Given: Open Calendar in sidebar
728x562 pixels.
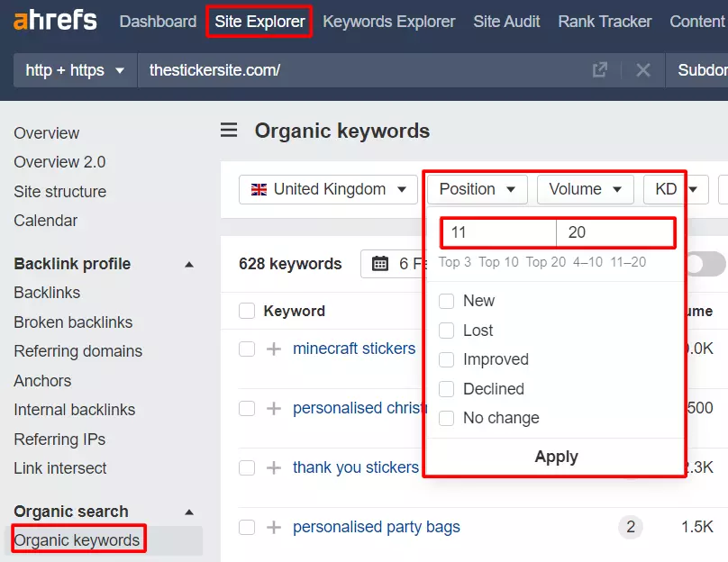Looking at the screenshot, I should 45,221.
